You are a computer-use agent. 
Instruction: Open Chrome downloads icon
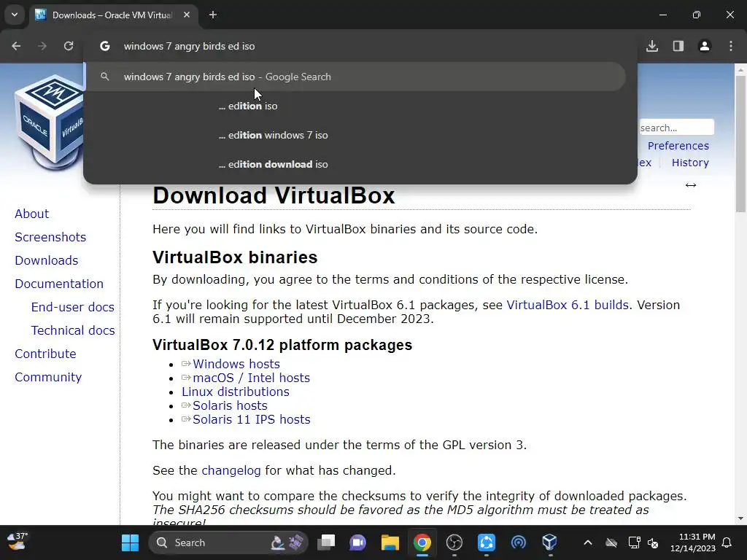point(652,46)
